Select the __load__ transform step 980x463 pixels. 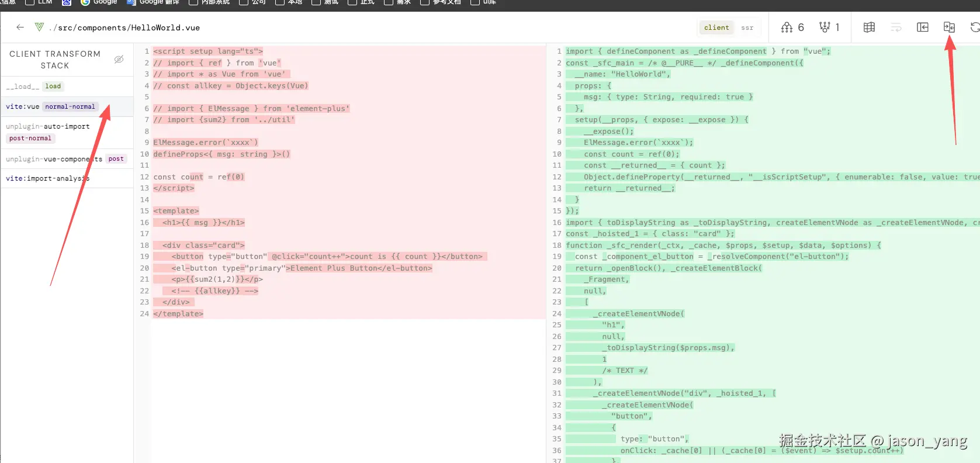(x=67, y=87)
